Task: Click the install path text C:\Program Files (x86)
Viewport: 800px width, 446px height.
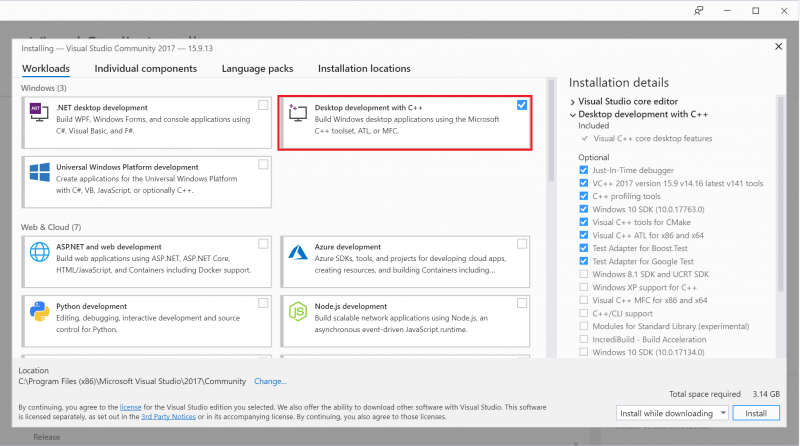Action: click(x=132, y=381)
